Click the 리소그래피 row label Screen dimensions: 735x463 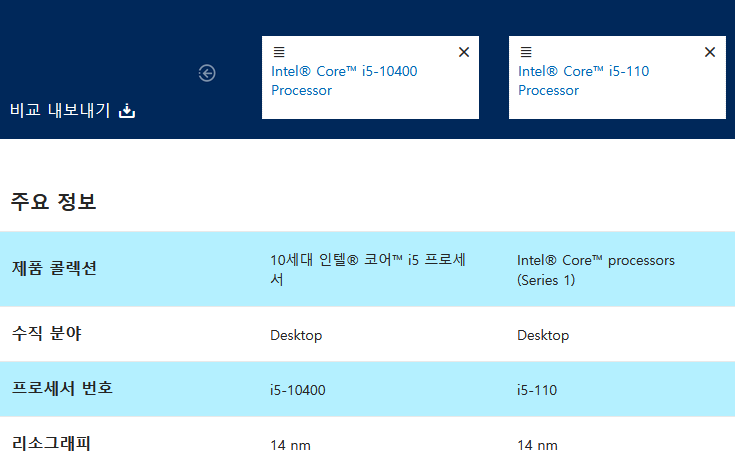pos(51,443)
